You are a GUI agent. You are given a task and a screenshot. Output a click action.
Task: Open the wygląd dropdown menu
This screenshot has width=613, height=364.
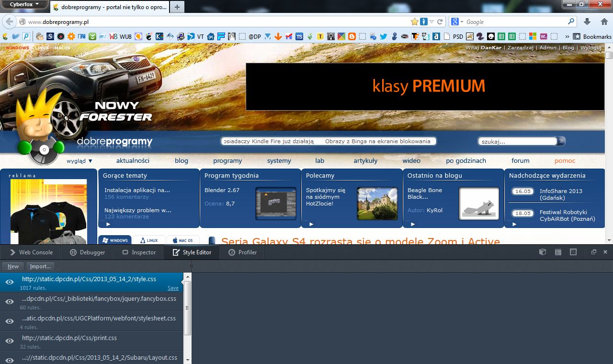(79, 161)
